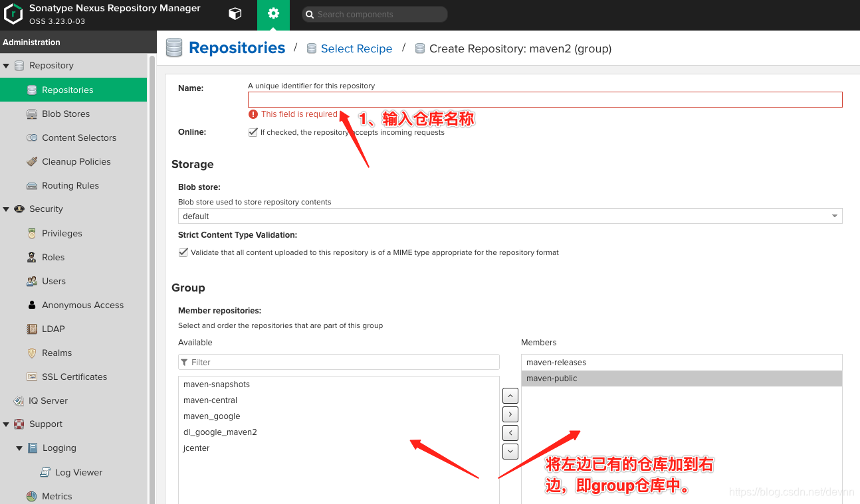Move selected member down with arrow button
The image size is (860, 504).
point(510,452)
